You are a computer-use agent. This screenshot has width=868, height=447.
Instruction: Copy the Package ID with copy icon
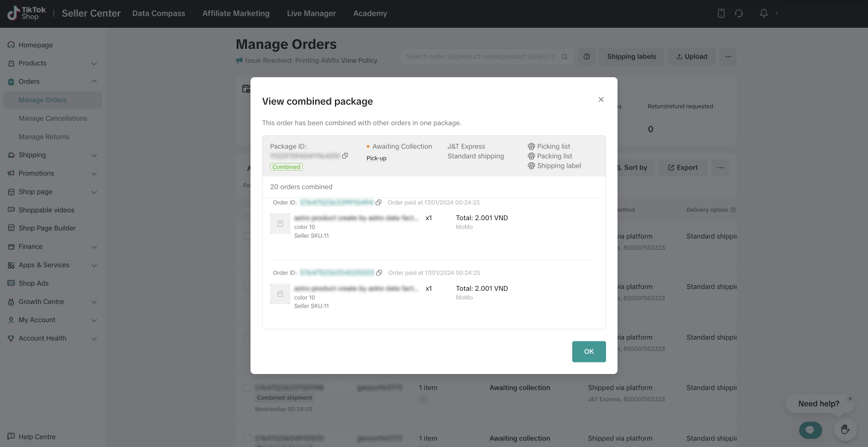coord(345,156)
